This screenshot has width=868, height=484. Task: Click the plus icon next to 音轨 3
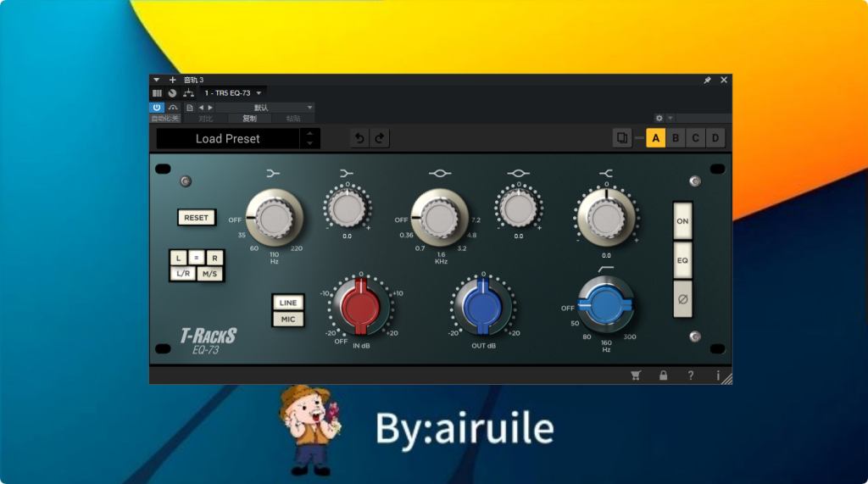(172, 80)
